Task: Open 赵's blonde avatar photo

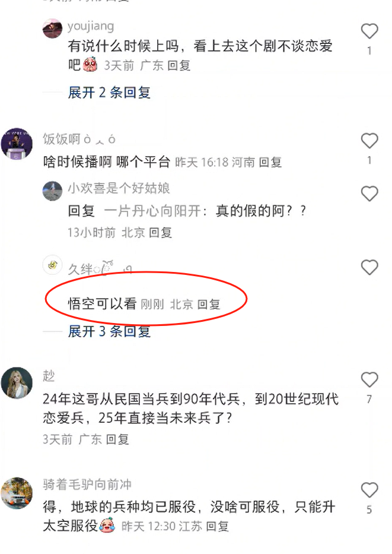Action: click(x=17, y=382)
